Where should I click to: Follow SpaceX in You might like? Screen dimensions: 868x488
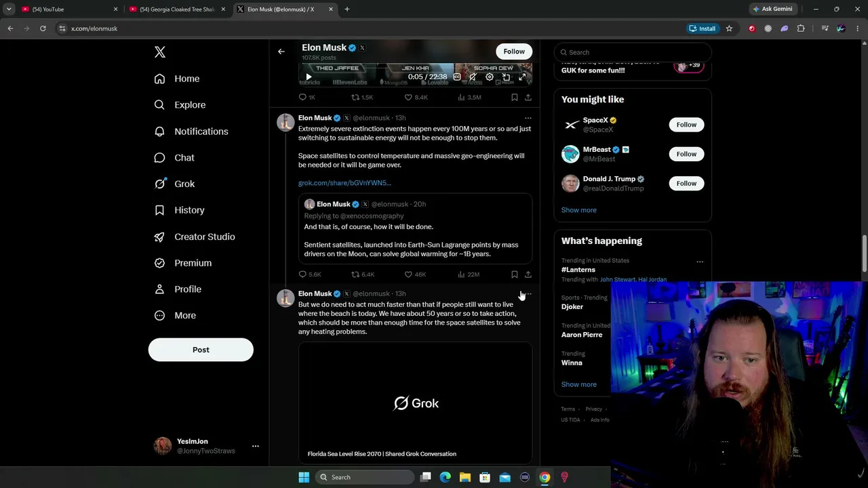[686, 125]
